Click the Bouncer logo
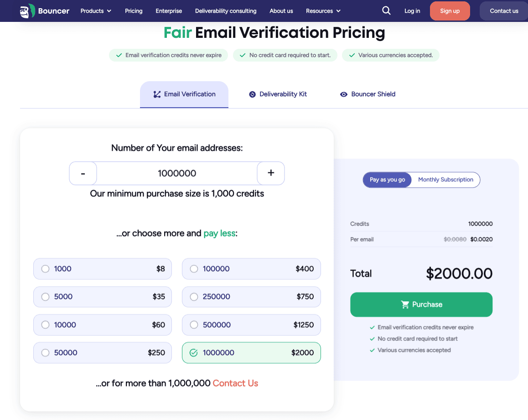Viewport: 528px width, 420px height. click(x=43, y=10)
